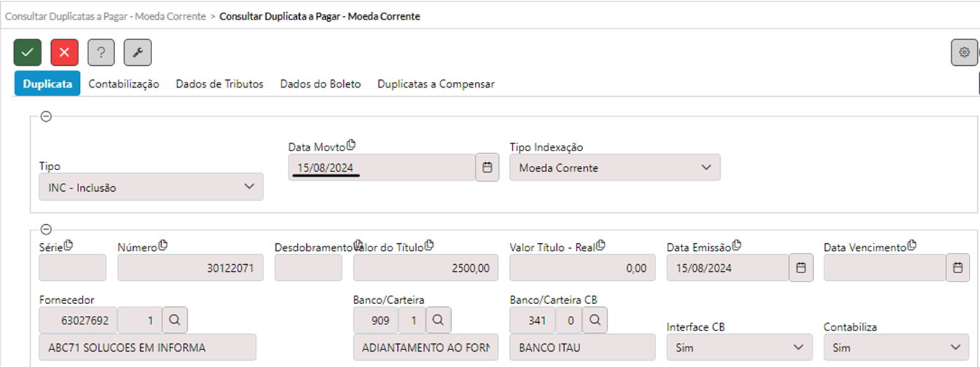This screenshot has height=367, width=980.
Task: Click the Valor do Título input field
Action: (x=426, y=268)
